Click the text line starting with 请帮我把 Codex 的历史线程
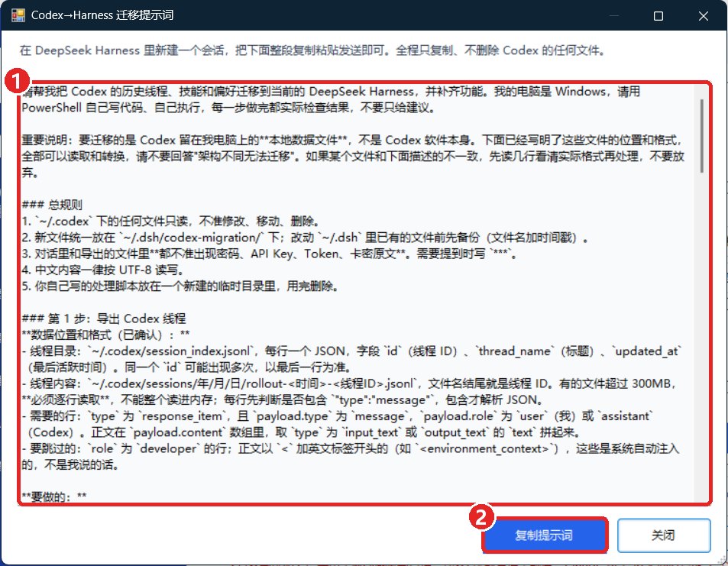Screen dimensions: 728x566 [331, 92]
